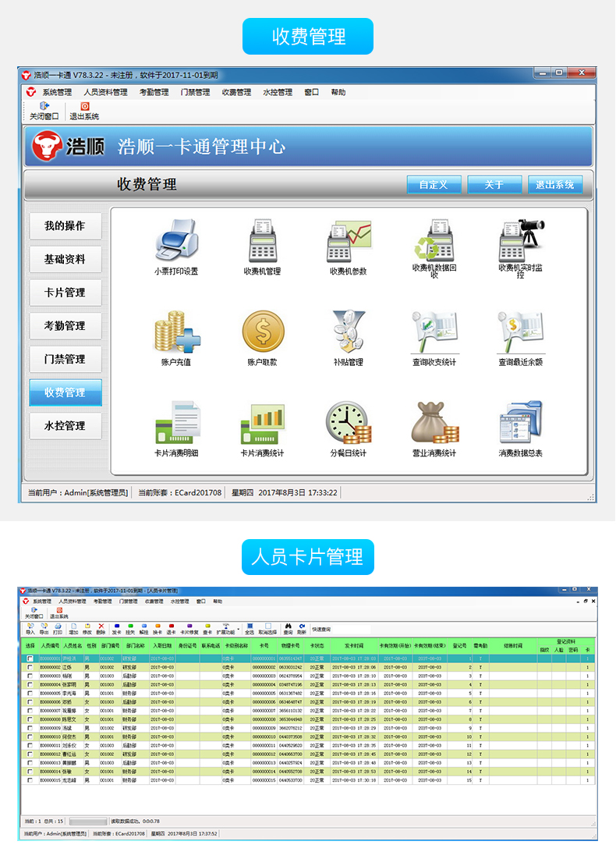Open 门禁管理 menu in 人员卡片管理 window
616x859 pixels.
click(128, 602)
